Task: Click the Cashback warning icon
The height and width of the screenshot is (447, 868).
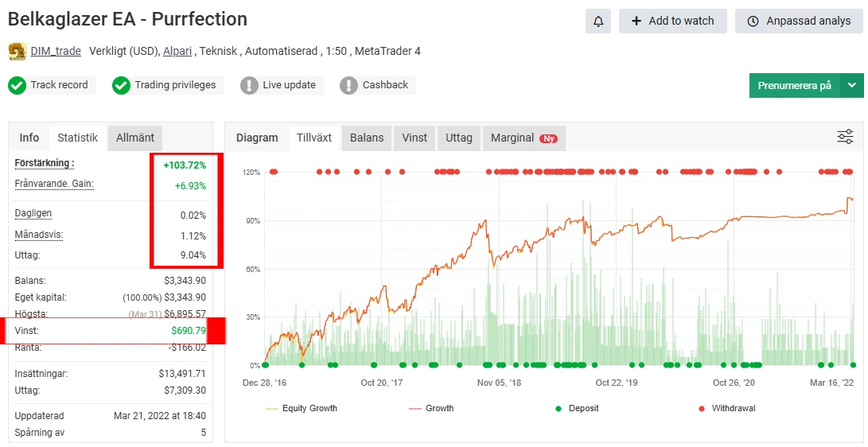Action: (x=348, y=85)
